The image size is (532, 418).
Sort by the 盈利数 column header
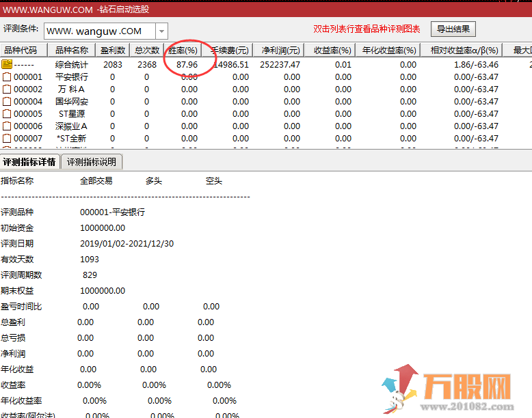(113, 51)
